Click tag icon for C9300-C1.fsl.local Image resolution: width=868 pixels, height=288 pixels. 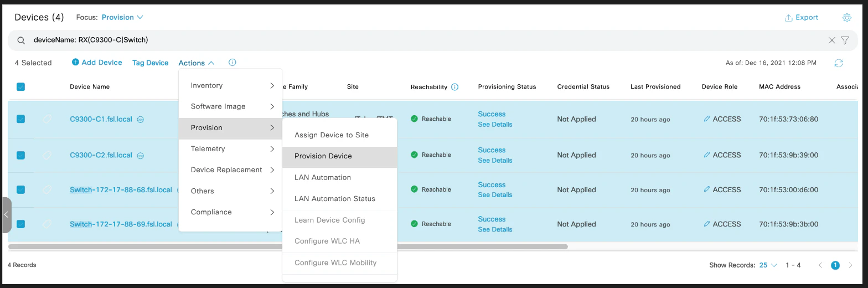[x=48, y=119]
